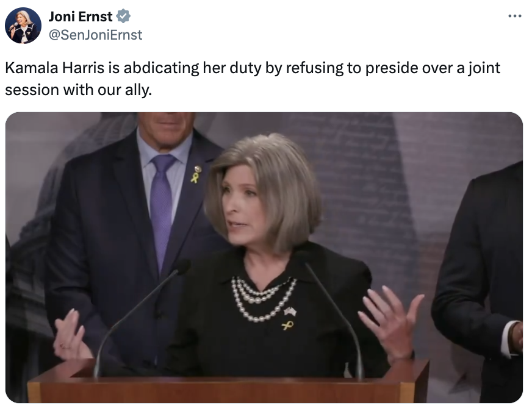
Task: Open Joni Ernst's round profile avatar
Action: (x=23, y=26)
